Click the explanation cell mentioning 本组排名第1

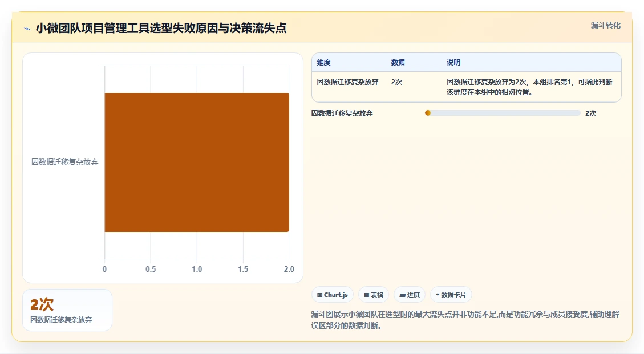pos(529,87)
